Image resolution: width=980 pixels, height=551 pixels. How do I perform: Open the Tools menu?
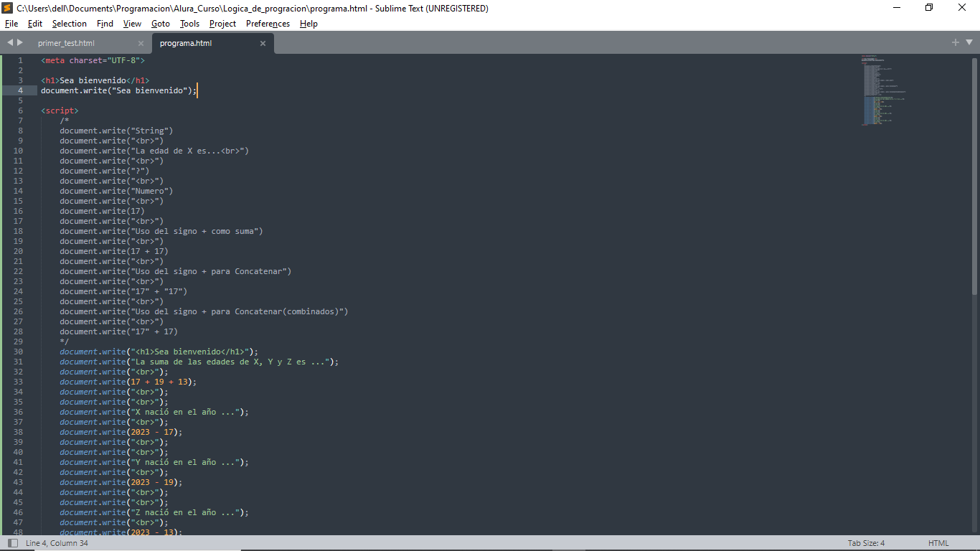[189, 24]
